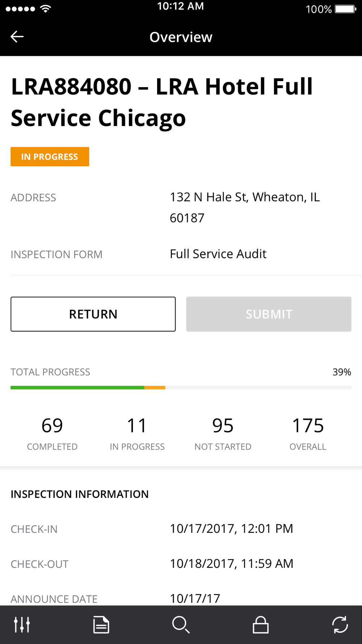Tap the Full Service Audit form value
The height and width of the screenshot is (644, 362).
pyautogui.click(x=218, y=254)
